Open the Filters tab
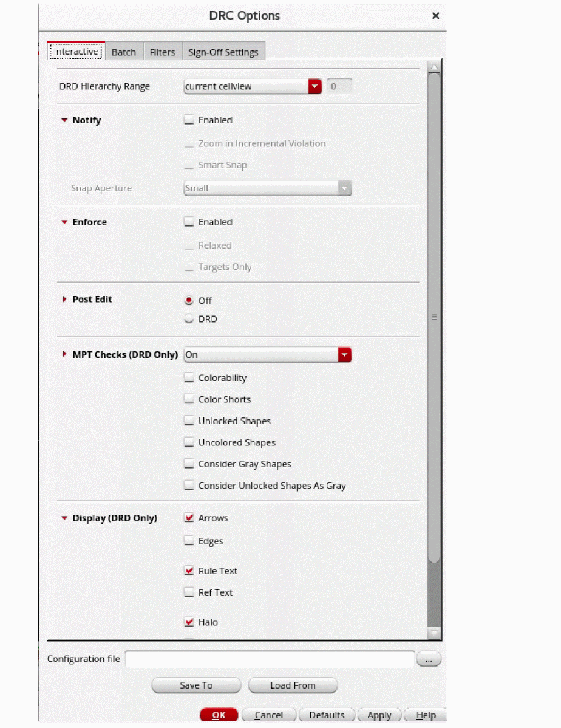The height and width of the screenshot is (728, 561). click(162, 52)
